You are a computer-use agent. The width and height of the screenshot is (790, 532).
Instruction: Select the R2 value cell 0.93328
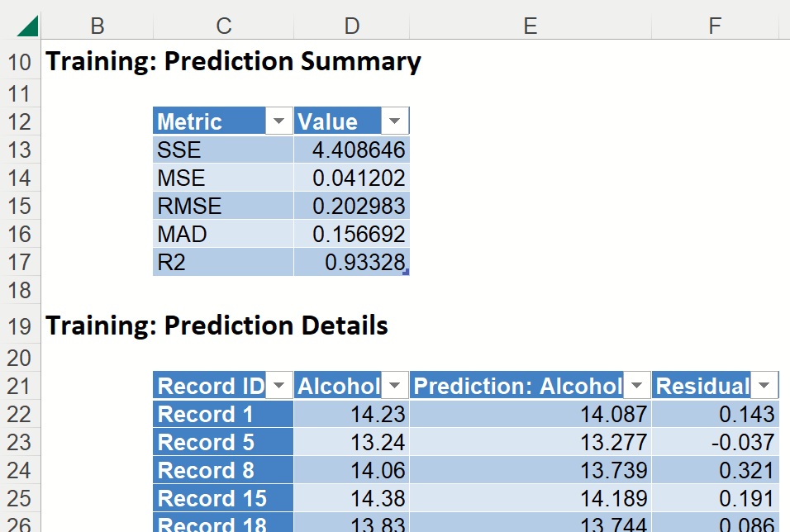click(351, 262)
